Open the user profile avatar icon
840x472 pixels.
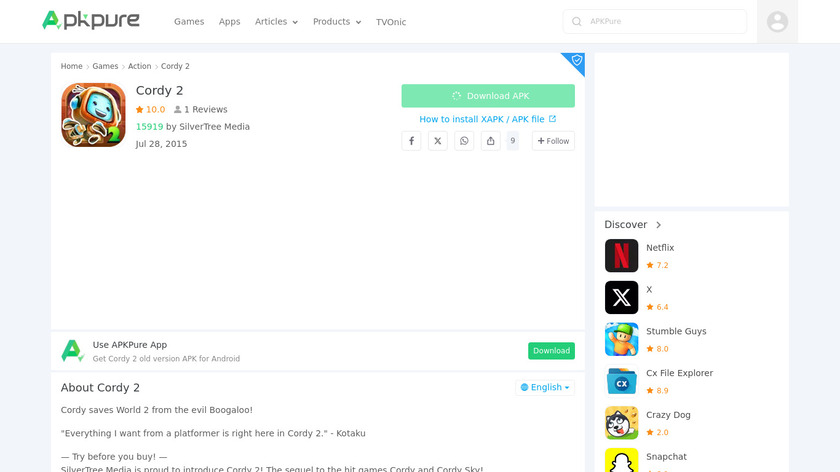tap(777, 21)
